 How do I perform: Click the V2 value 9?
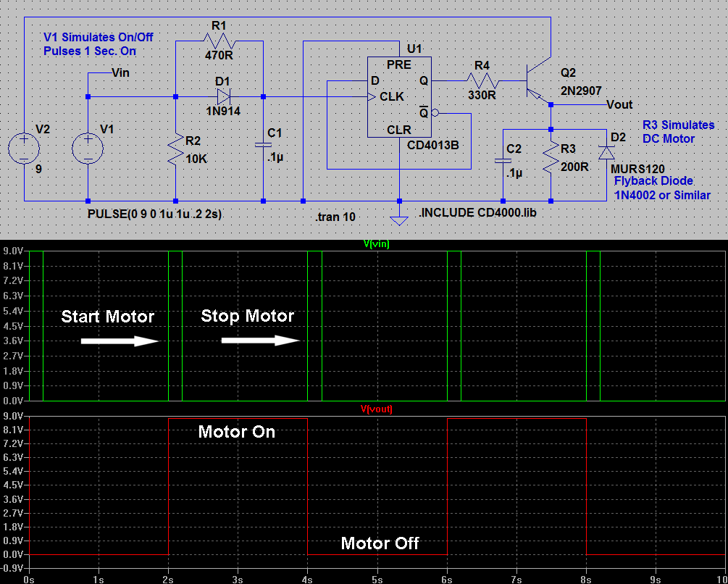tap(38, 169)
